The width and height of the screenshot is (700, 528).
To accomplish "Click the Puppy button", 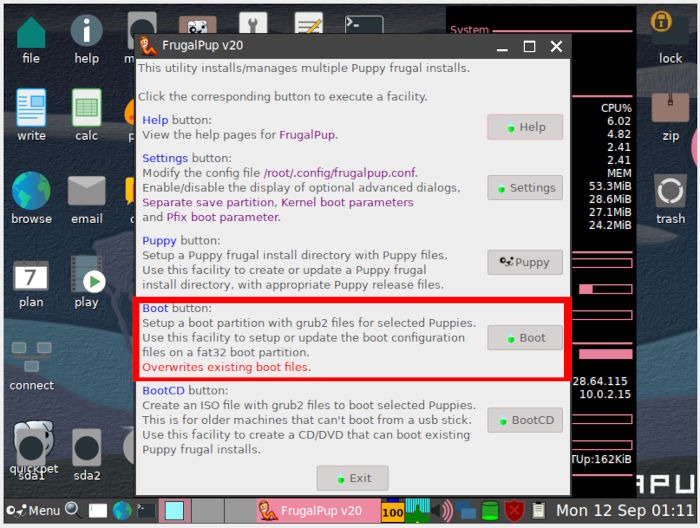I will 525,262.
